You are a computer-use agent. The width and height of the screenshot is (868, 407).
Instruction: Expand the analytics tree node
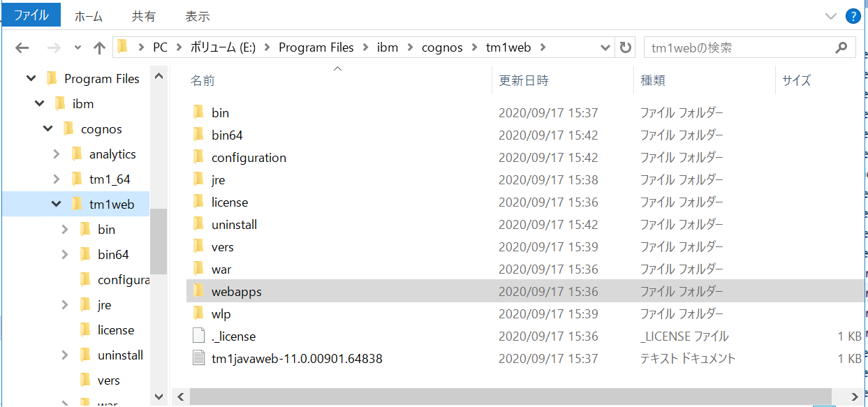coord(57,154)
